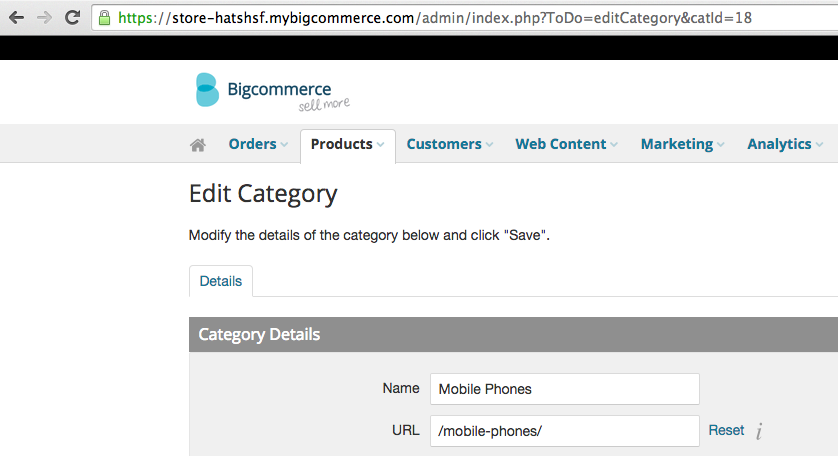Click the Category Details section header
Viewport: 838px width, 456px height.
pyautogui.click(x=513, y=335)
